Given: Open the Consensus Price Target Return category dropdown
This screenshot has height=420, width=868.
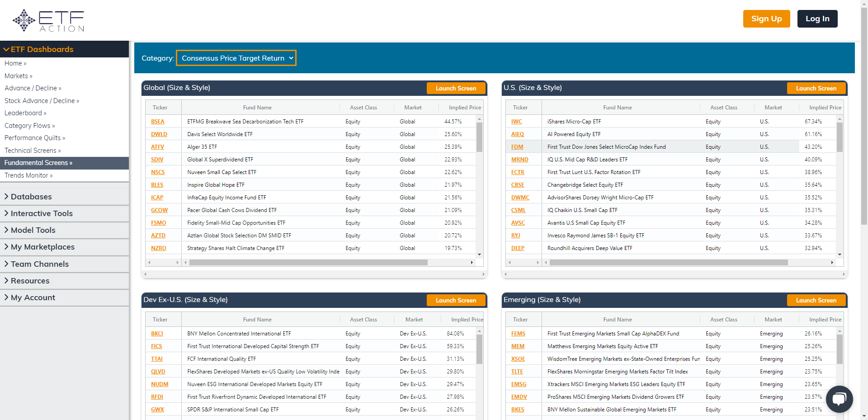Looking at the screenshot, I should pyautogui.click(x=236, y=58).
